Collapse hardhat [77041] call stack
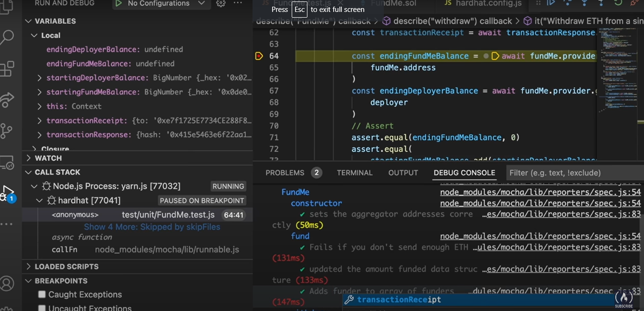The image size is (644, 311). [40, 200]
